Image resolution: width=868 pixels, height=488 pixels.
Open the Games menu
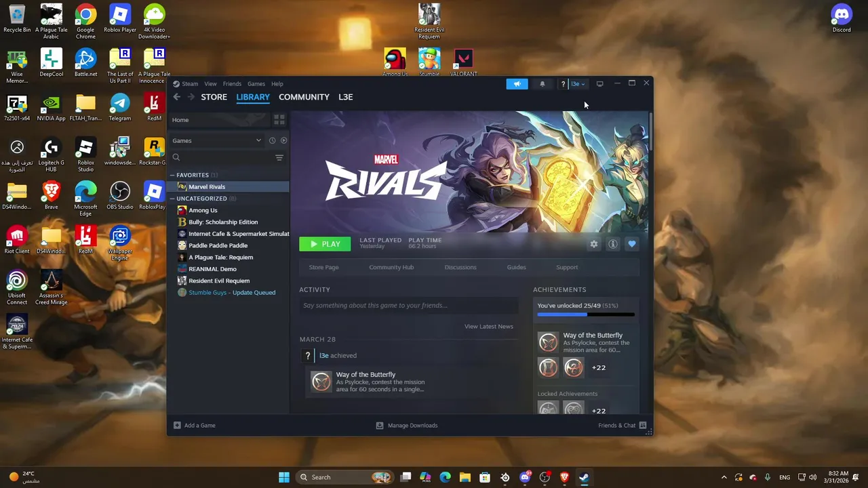coord(256,84)
